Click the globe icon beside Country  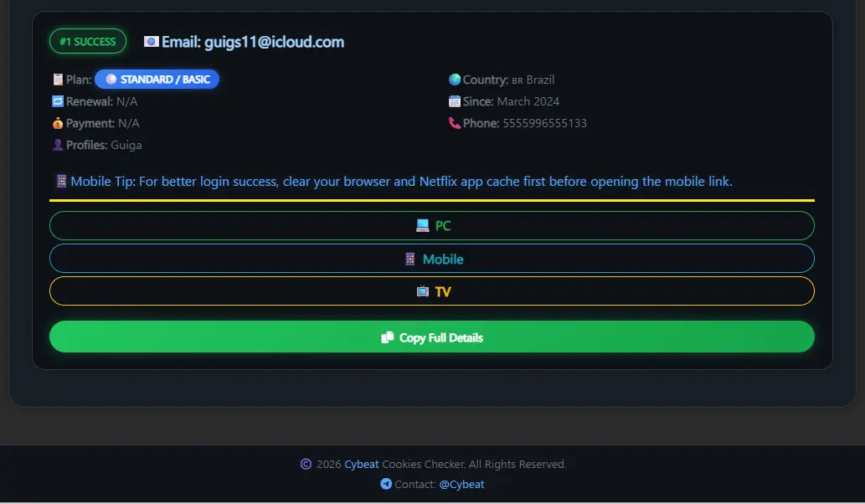pos(455,80)
